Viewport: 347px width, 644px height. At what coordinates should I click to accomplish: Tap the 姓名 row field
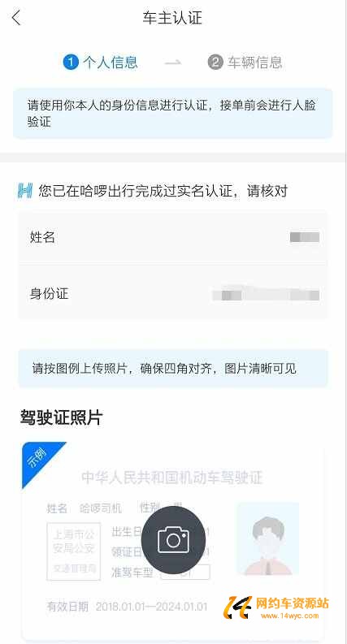[x=173, y=237]
